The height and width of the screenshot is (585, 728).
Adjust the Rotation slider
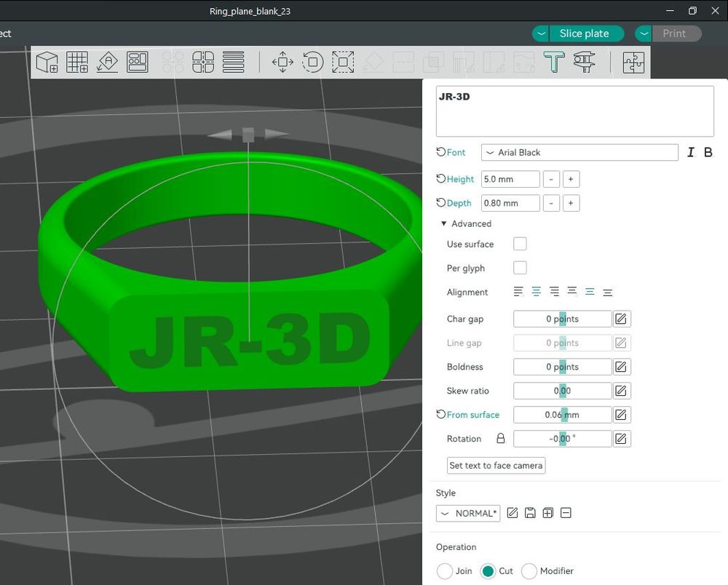pyautogui.click(x=562, y=439)
